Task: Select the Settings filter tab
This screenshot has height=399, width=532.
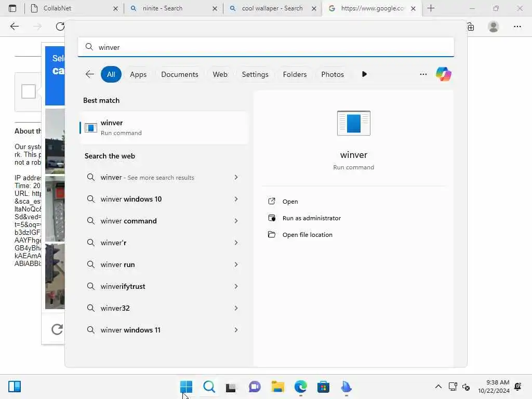Action: (255, 74)
